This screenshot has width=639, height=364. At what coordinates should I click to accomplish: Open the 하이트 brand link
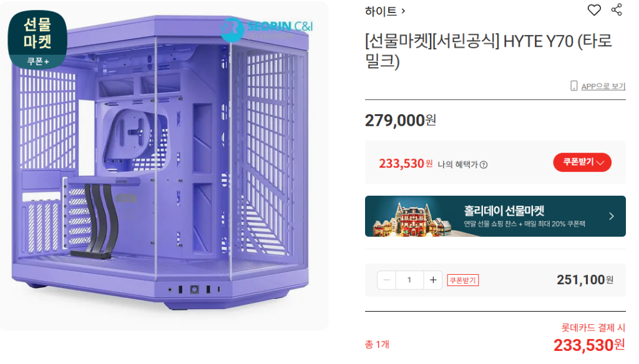point(381,11)
